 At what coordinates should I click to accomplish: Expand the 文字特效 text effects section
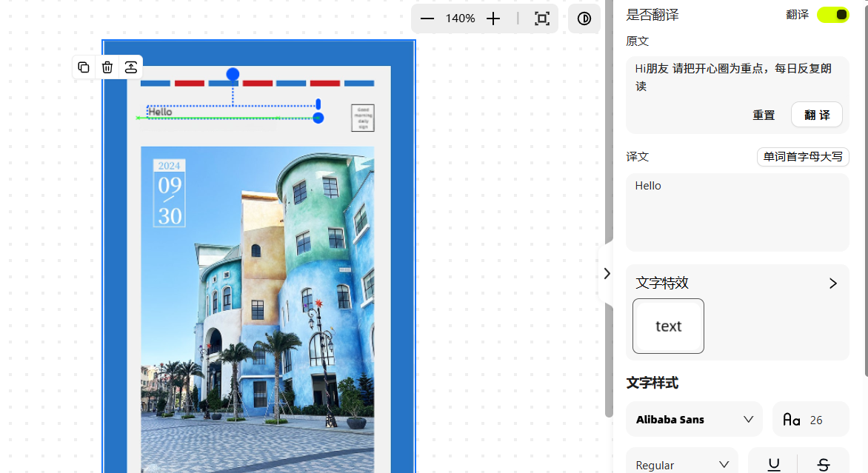click(832, 283)
